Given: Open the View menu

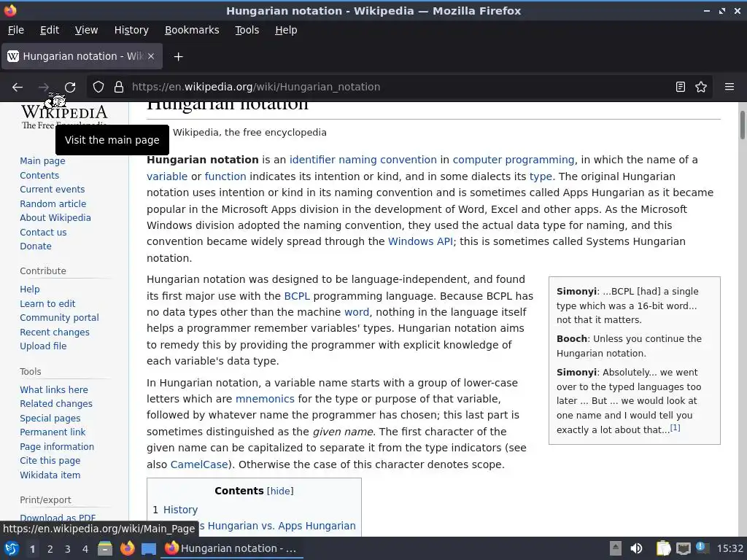Looking at the screenshot, I should pos(86,30).
